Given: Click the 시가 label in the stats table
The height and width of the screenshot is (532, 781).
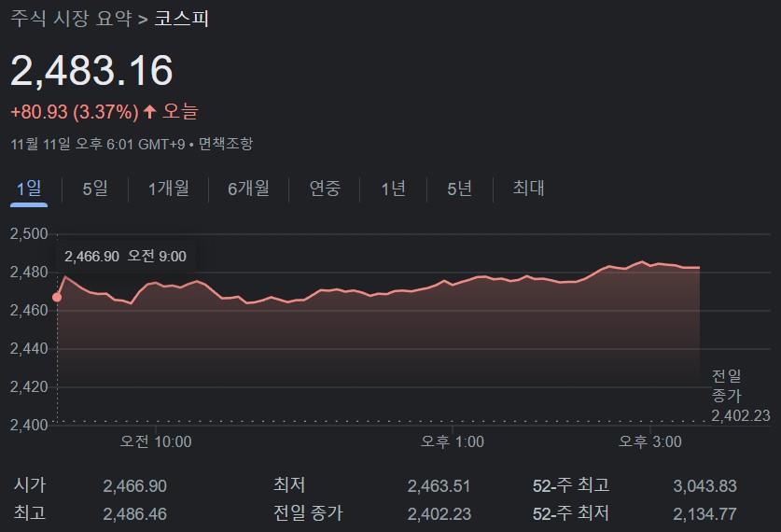Looking at the screenshot, I should (x=30, y=485).
